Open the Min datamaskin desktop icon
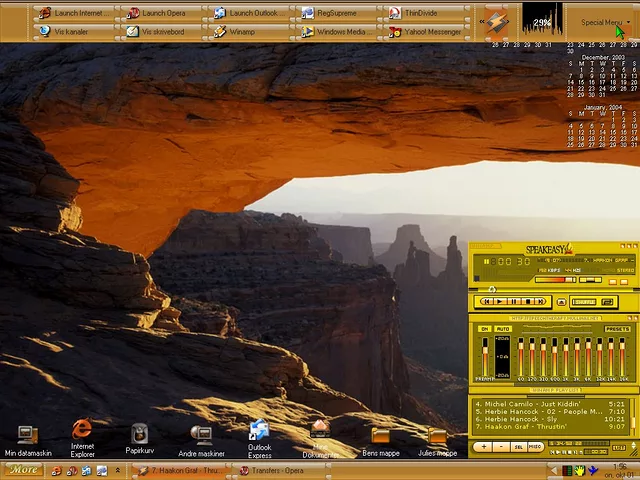The width and height of the screenshot is (640, 480). click(x=28, y=441)
